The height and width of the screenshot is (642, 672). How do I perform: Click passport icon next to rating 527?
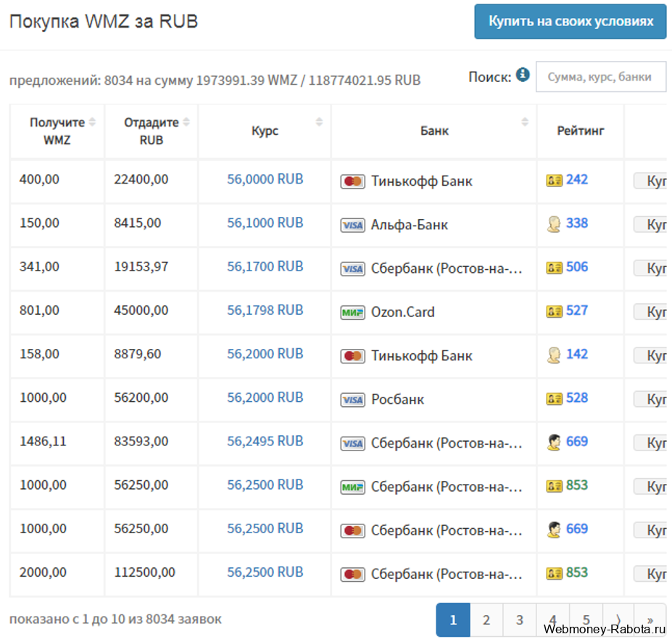tap(554, 311)
